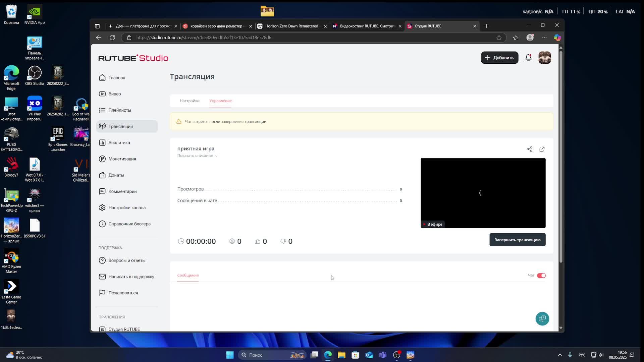Select the Сообщения tab
The image size is (644, 362).
(x=188, y=275)
